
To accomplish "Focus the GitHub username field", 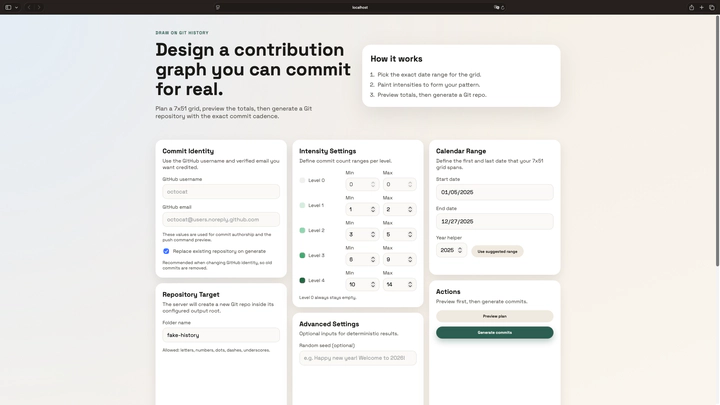I will click(x=221, y=191).
